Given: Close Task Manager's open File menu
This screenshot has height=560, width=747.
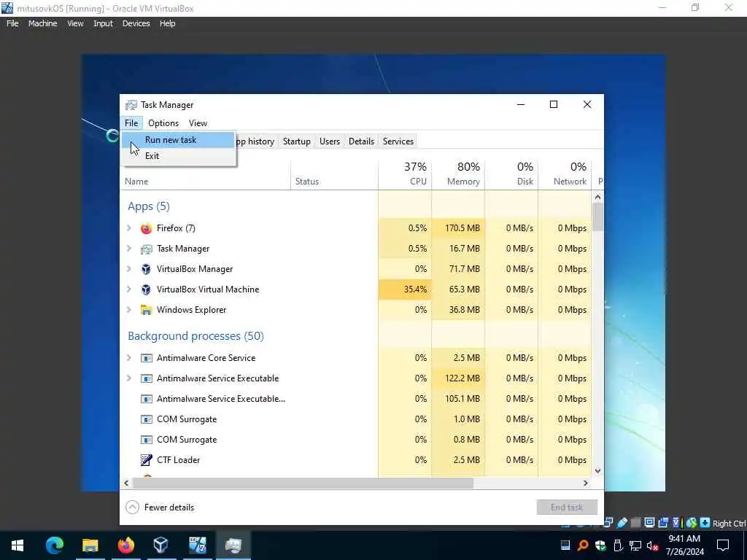Looking at the screenshot, I should 131,123.
